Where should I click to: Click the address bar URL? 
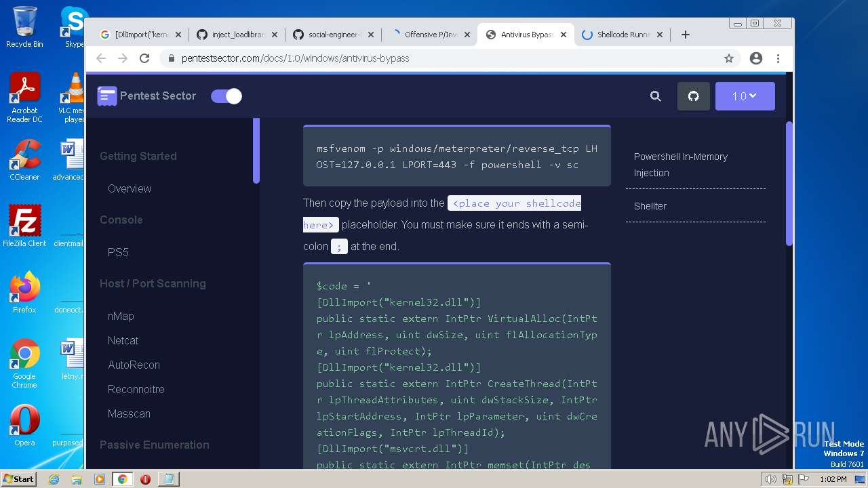pos(296,58)
